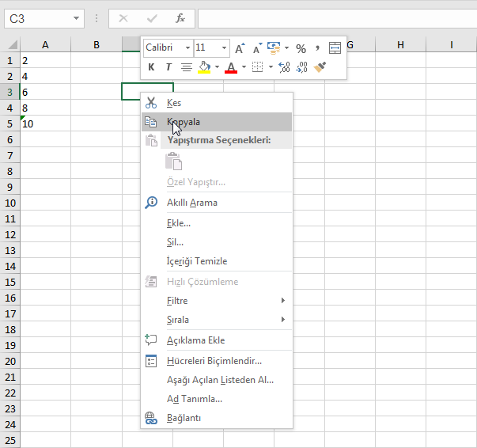
Task: Click the Cut (Kes) scissors icon
Action: (x=151, y=103)
